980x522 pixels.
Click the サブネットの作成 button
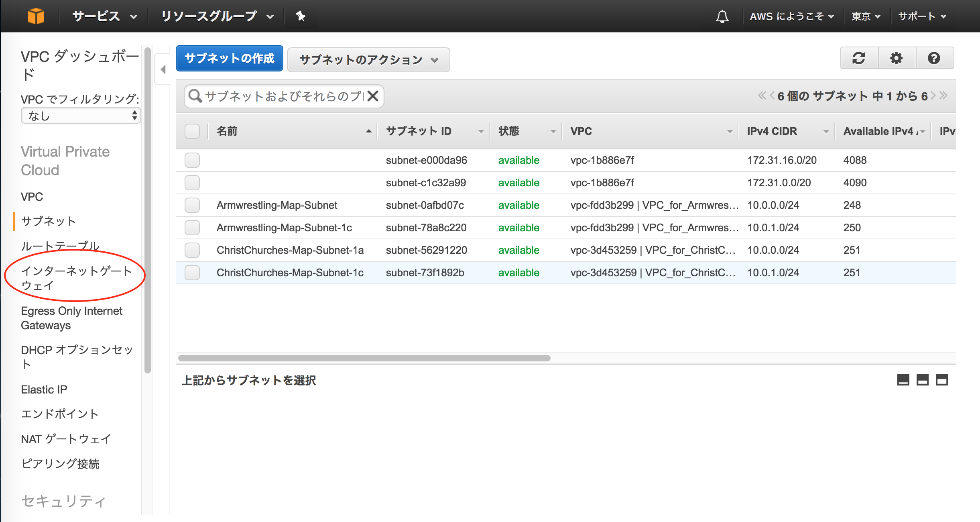click(230, 59)
